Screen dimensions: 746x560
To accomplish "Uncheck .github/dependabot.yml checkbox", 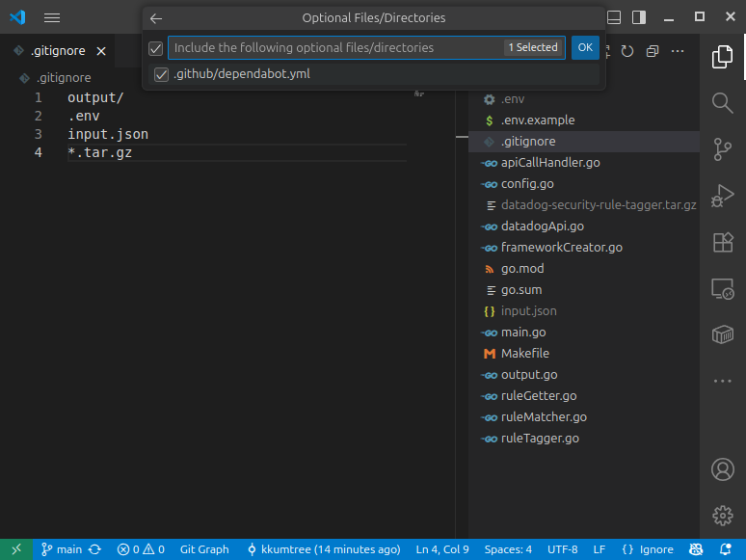I will (x=161, y=74).
